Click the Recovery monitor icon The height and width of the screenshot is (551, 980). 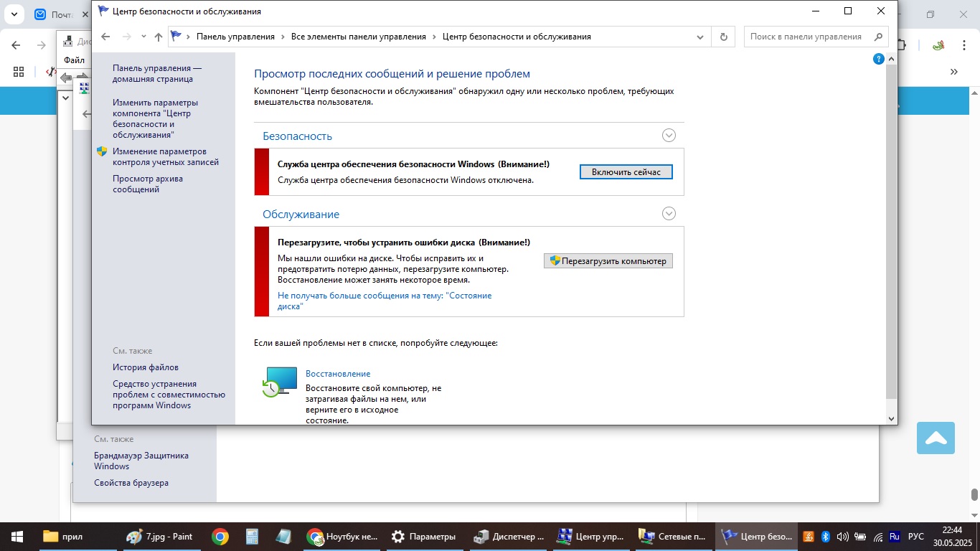(279, 382)
